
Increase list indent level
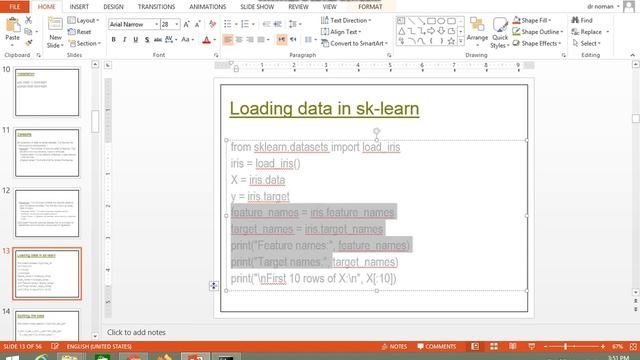coord(278,24)
